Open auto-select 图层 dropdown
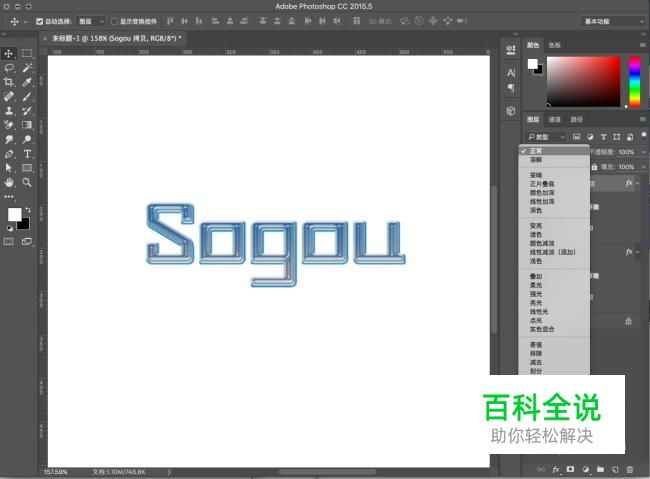The height and width of the screenshot is (479, 650). click(92, 21)
